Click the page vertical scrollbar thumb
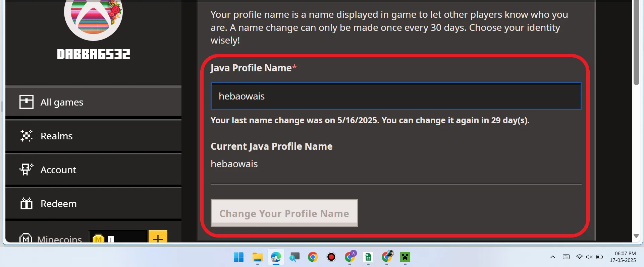Viewport: 644px width, 267px height. coord(636,42)
